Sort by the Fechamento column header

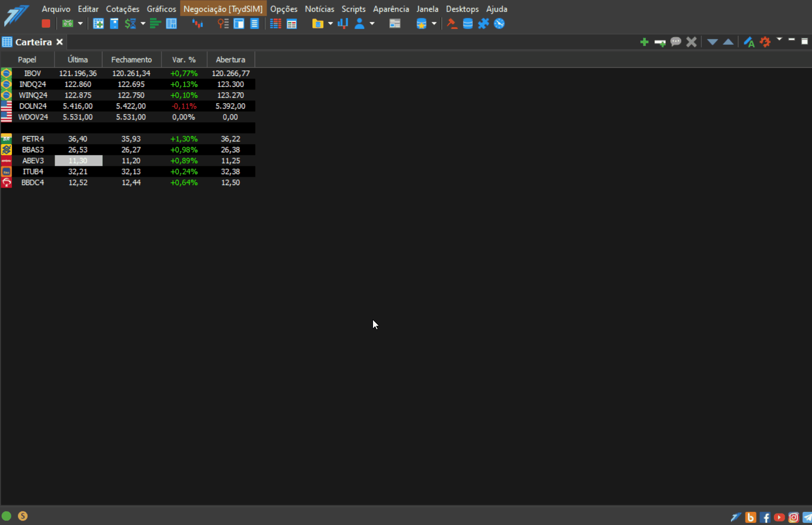coord(131,59)
